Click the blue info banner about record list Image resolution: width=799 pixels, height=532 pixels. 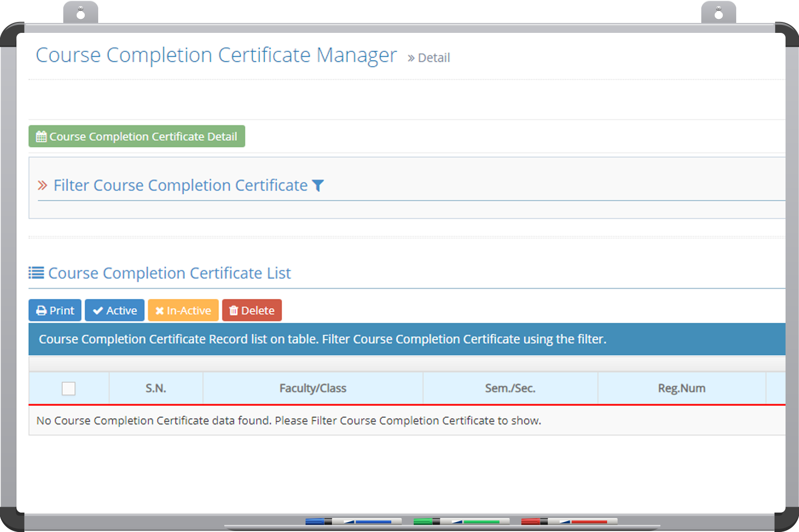pos(407,339)
